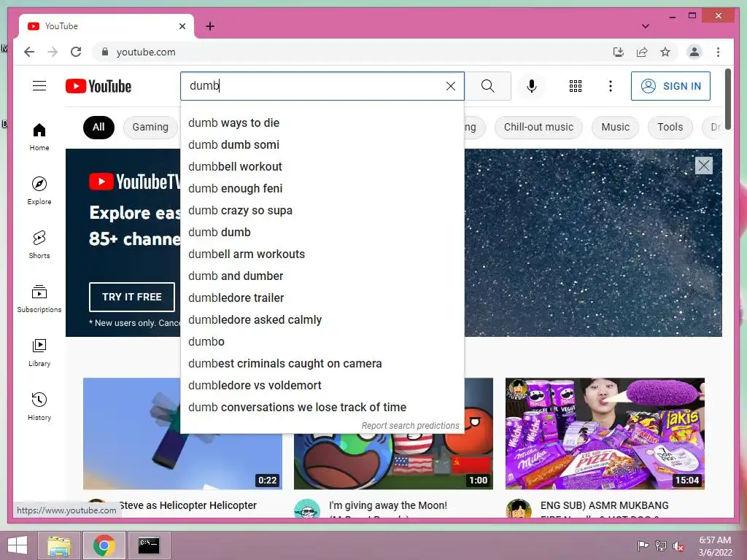The image size is (747, 560).
Task: Clear the search box with X
Action: pyautogui.click(x=450, y=86)
